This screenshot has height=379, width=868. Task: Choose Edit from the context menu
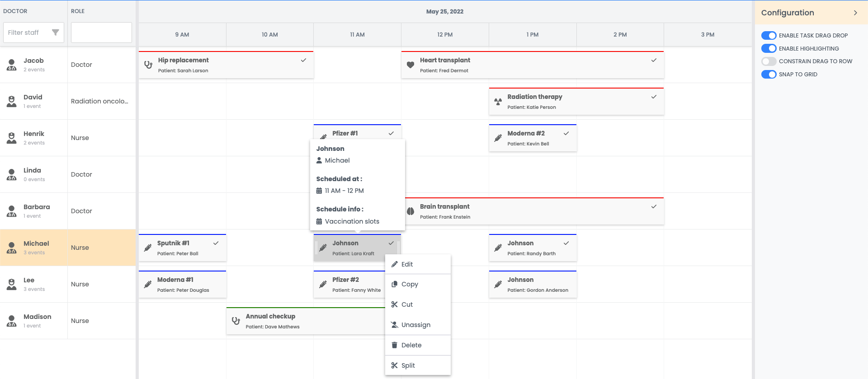point(418,264)
